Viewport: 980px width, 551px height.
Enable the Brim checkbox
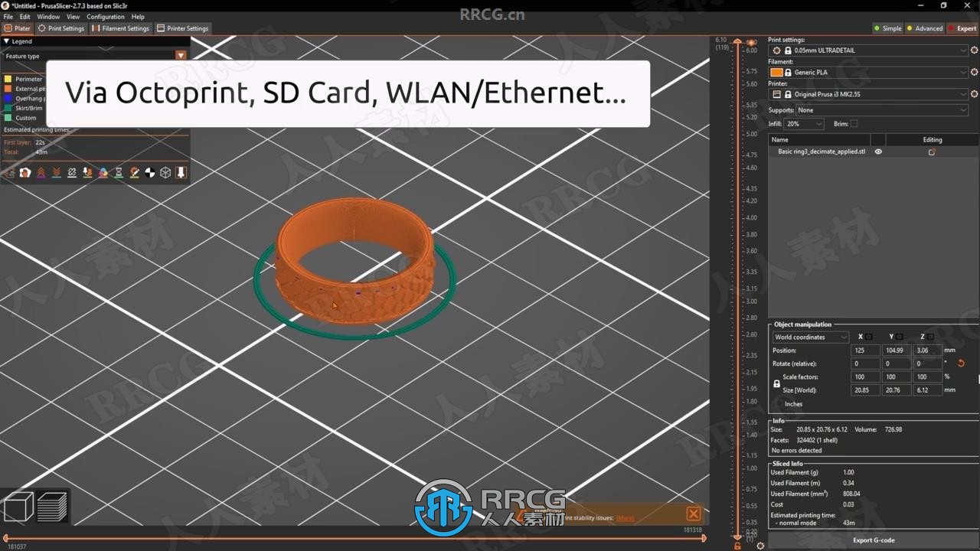point(854,123)
